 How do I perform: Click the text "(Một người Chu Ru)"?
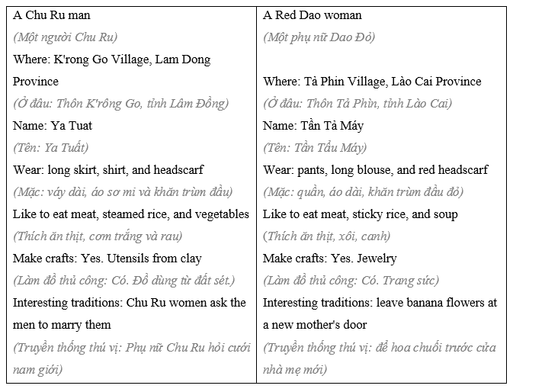click(66, 37)
